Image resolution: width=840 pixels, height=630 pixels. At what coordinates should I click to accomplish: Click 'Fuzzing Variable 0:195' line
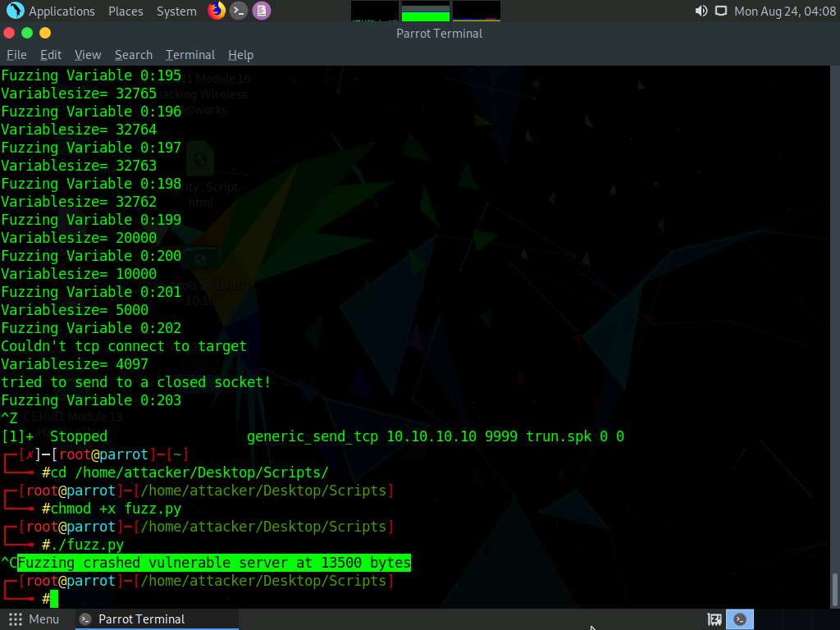pyautogui.click(x=91, y=75)
